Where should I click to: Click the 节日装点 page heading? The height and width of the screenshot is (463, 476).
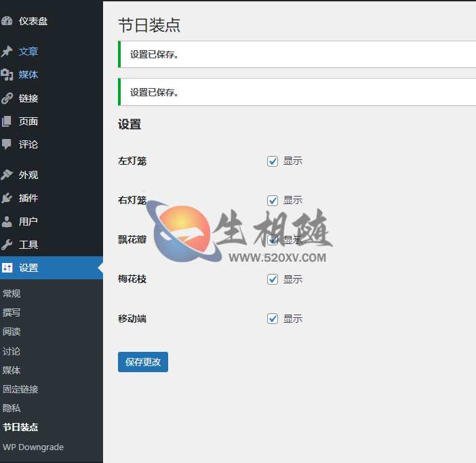(149, 25)
